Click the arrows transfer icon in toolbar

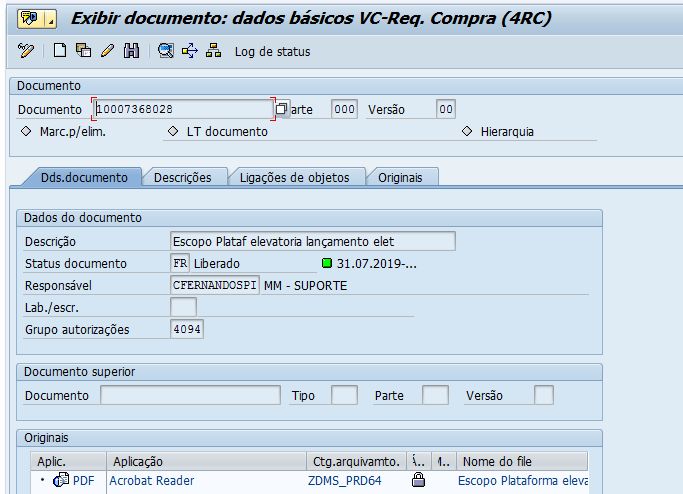tap(189, 51)
